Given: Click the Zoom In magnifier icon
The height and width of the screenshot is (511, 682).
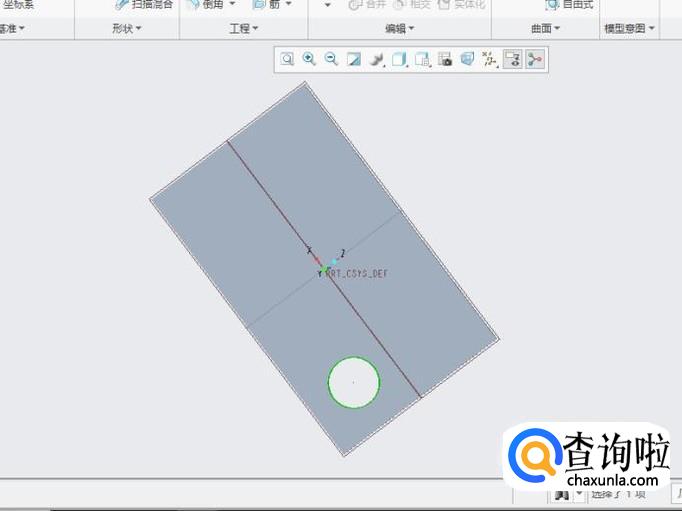Looking at the screenshot, I should coord(309,59).
